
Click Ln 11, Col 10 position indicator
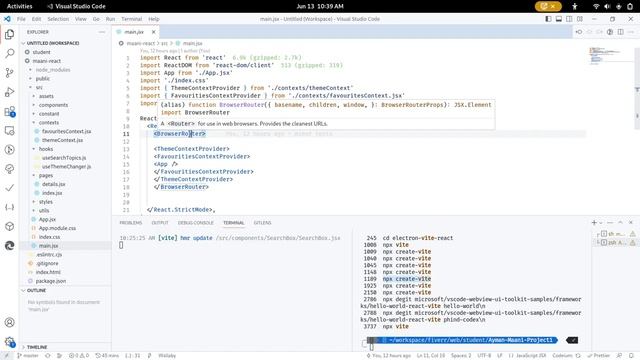pyautogui.click(x=431, y=356)
